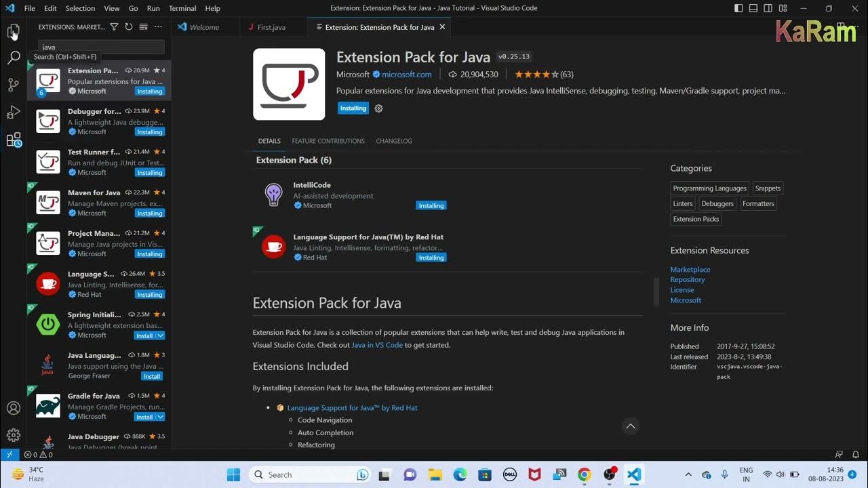
Task: Toggle the bottom panel layout icon
Action: coord(753,8)
